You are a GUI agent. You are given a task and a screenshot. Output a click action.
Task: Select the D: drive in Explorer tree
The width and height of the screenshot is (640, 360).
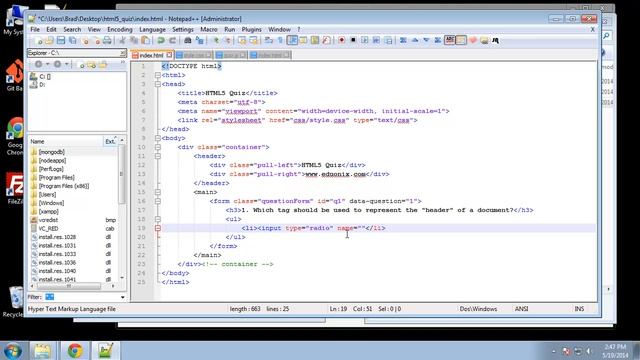click(38, 84)
